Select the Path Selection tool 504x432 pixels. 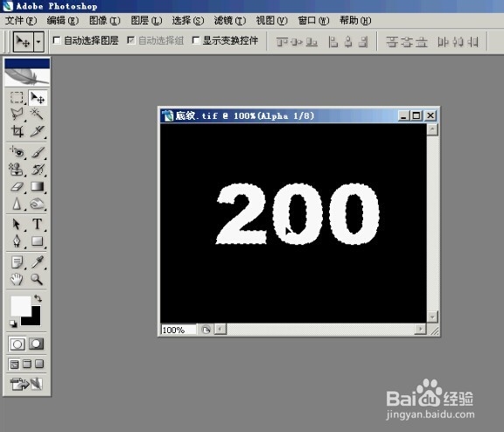(x=17, y=224)
